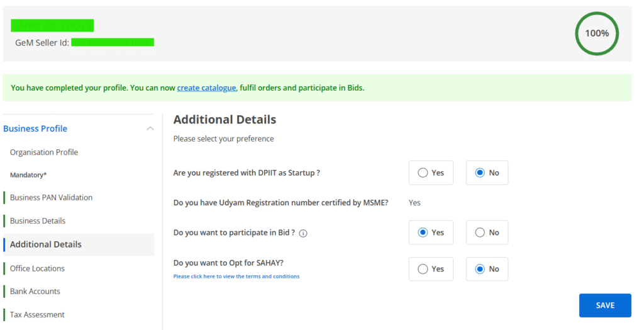This screenshot has height=330, width=644.
Task: Navigate to Office Locations section
Action: pos(37,268)
